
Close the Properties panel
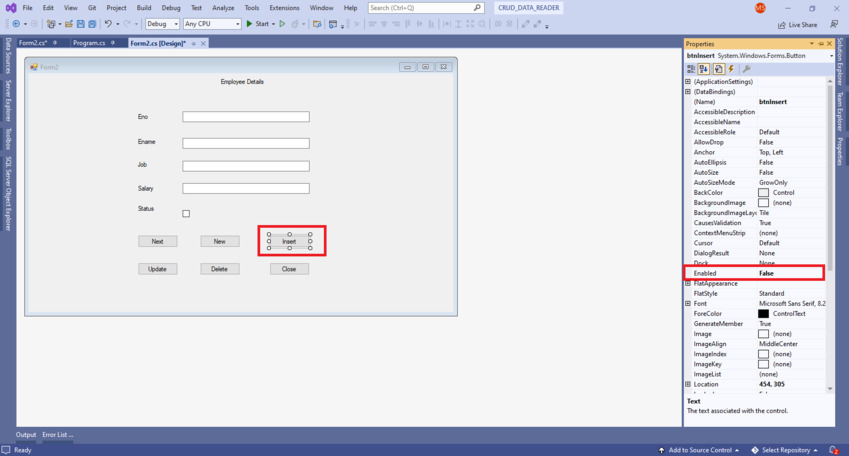point(829,44)
